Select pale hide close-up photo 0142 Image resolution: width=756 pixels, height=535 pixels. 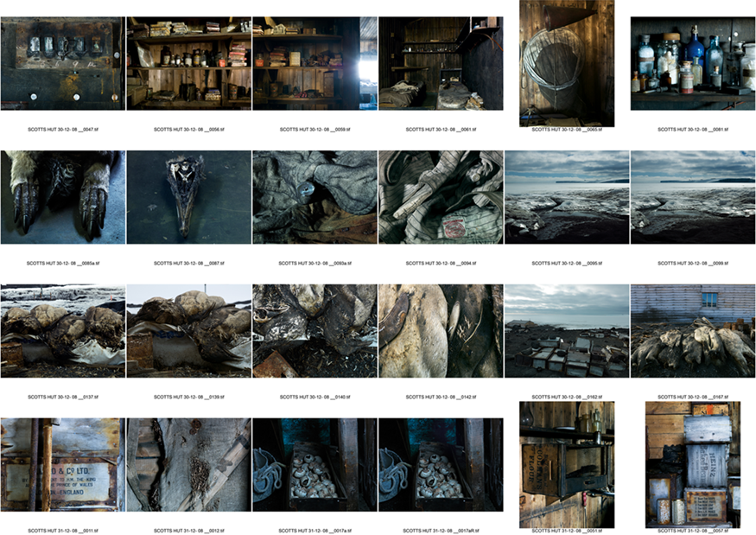(441, 331)
